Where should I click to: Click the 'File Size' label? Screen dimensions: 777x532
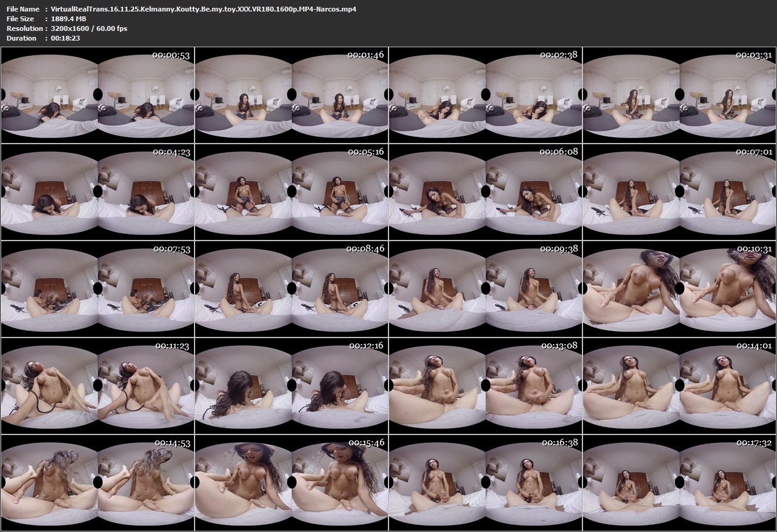click(x=21, y=19)
